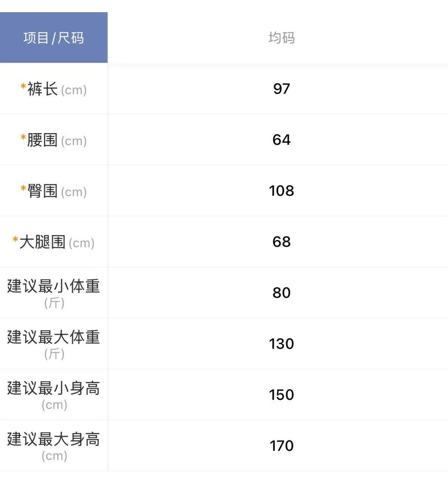Select the 均码 column header
448x480 pixels.
pos(281,38)
